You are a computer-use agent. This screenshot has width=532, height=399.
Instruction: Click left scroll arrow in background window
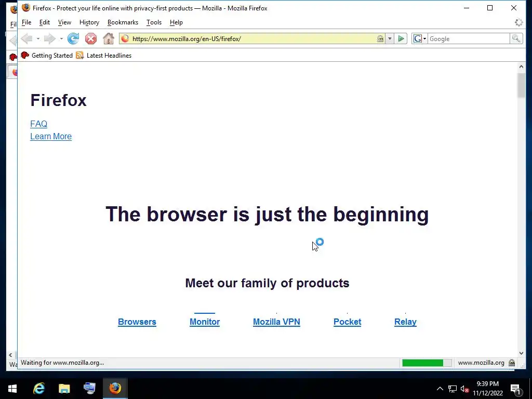10,355
